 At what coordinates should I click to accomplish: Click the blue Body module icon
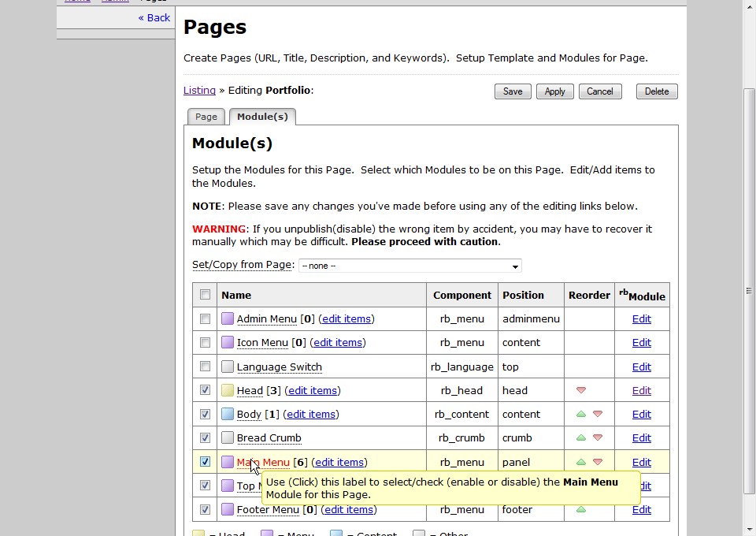pyautogui.click(x=228, y=414)
